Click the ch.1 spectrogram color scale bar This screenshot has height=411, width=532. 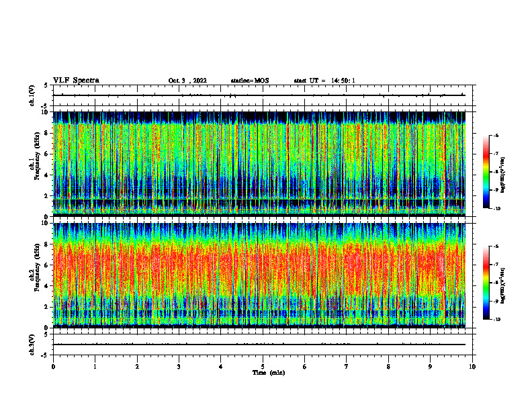coord(486,172)
